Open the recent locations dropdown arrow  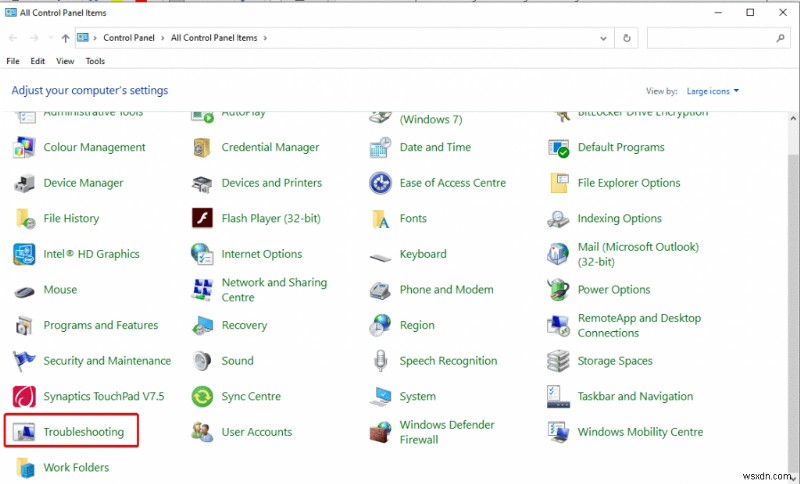(51, 38)
